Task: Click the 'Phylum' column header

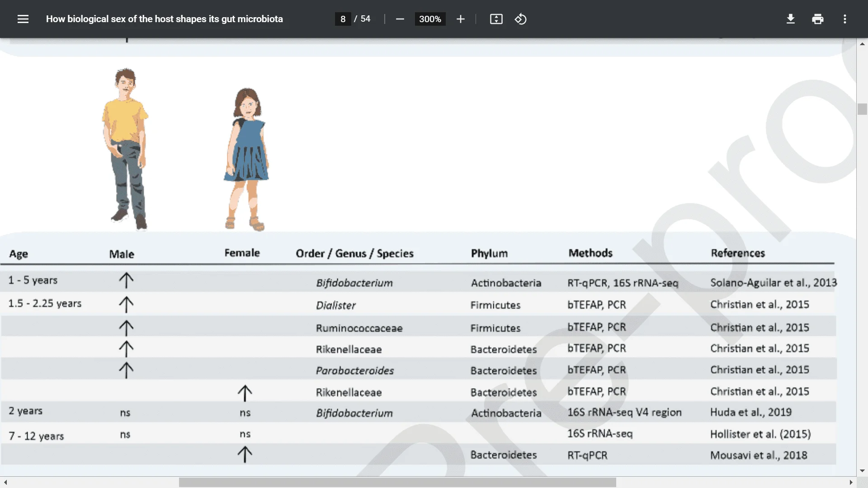Action: (x=489, y=253)
